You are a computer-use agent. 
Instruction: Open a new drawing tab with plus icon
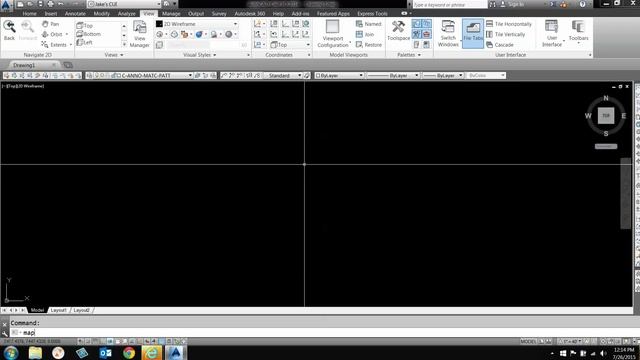68,65
